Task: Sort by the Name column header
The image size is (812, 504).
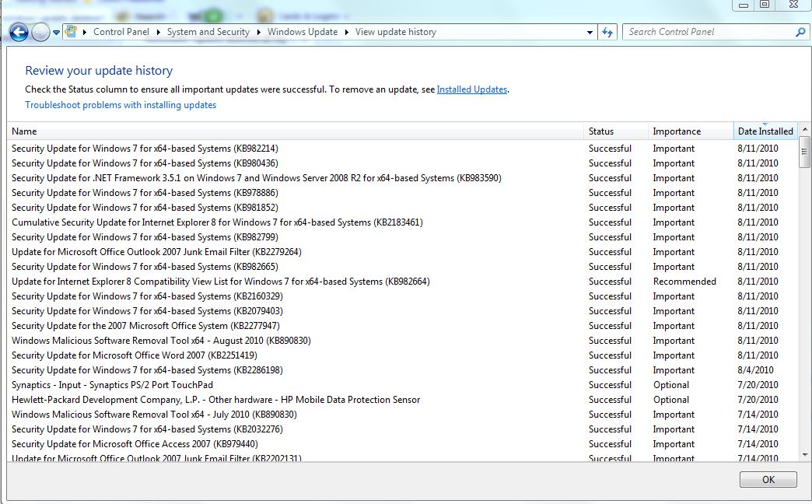Action: point(296,131)
